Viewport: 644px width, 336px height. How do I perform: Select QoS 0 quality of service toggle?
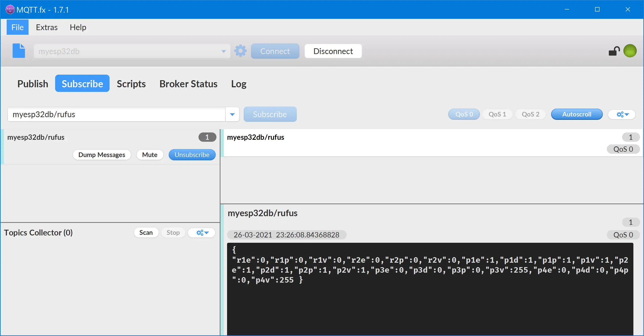coord(464,114)
